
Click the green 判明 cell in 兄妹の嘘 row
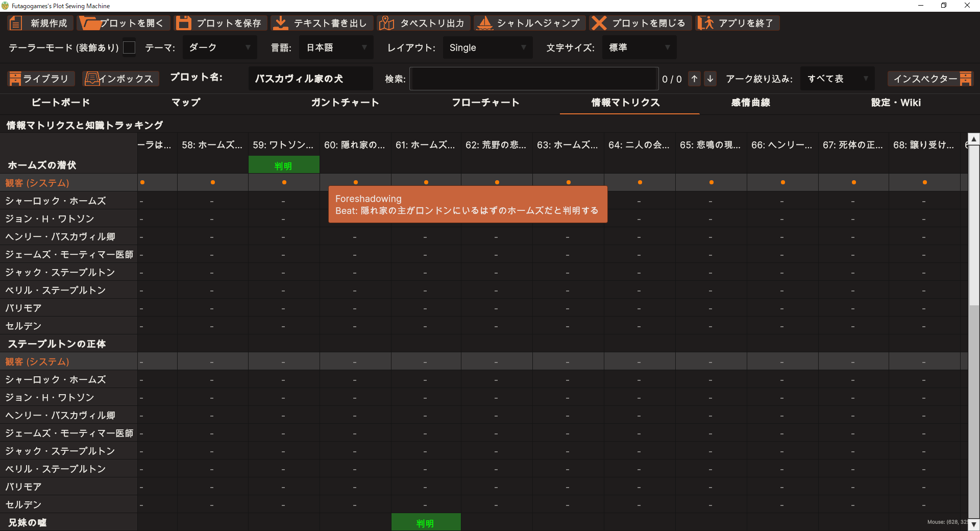[426, 522]
